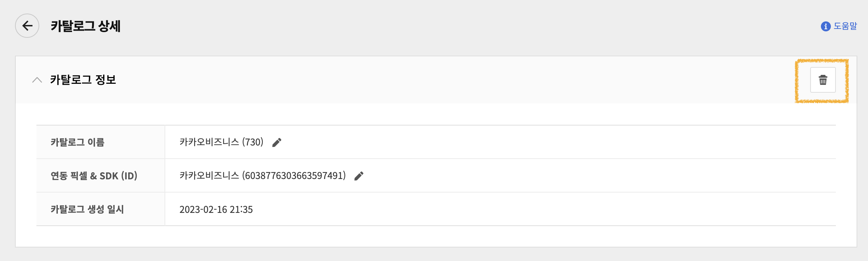Click the pixel ID value 6038776303663597491
The height and width of the screenshot is (261, 868).
294,175
